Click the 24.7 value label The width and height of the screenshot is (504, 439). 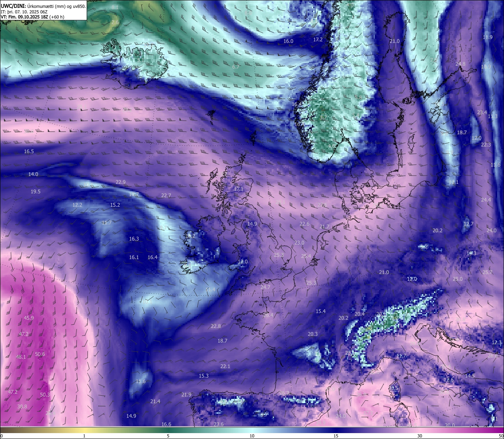click(265, 287)
